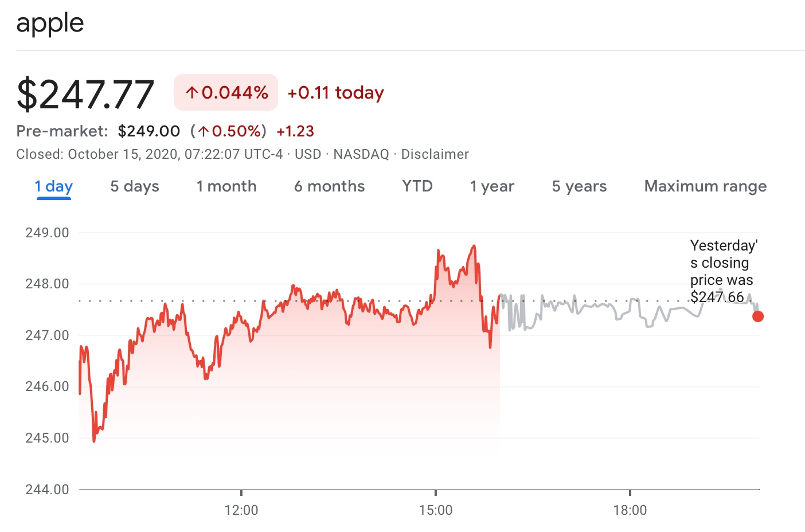Click the pre-market price $249.00
Screen dimensions: 805x532
(x=149, y=131)
